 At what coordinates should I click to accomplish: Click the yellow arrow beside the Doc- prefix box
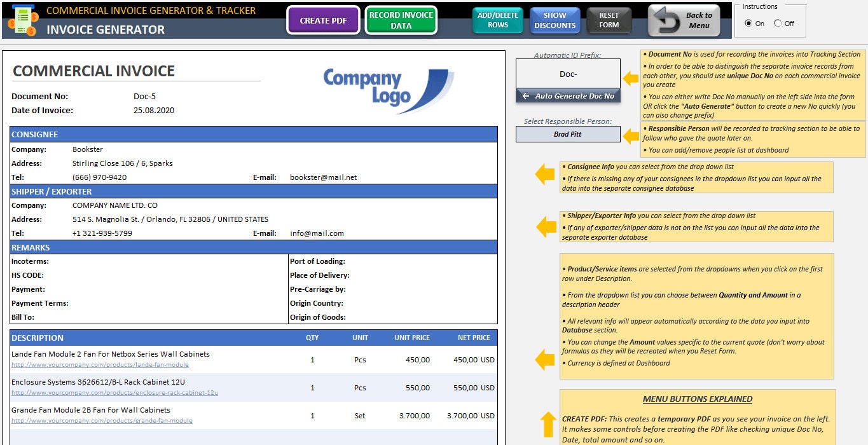point(630,78)
